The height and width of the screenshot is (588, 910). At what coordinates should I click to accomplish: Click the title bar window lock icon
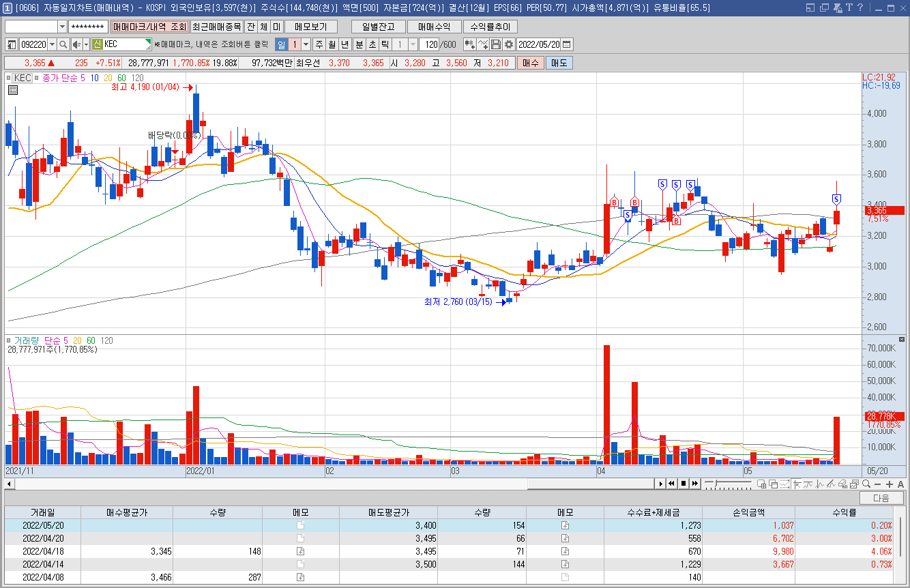(x=837, y=8)
